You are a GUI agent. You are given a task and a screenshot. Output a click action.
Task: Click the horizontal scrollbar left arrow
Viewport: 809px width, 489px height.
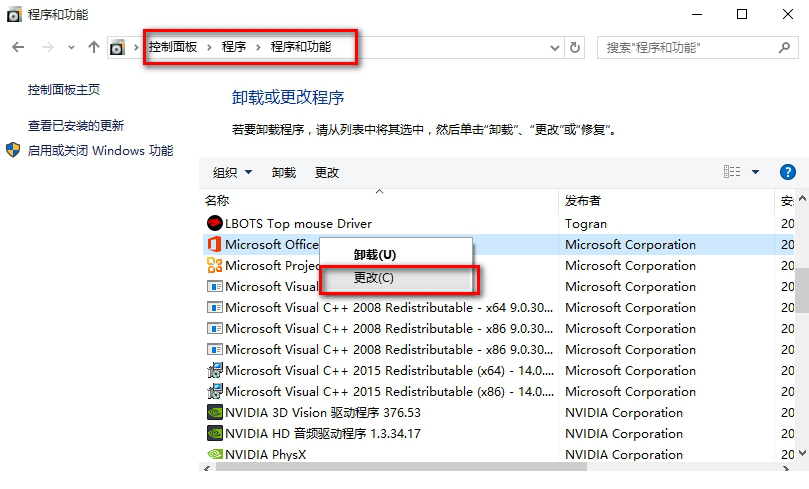coord(206,467)
